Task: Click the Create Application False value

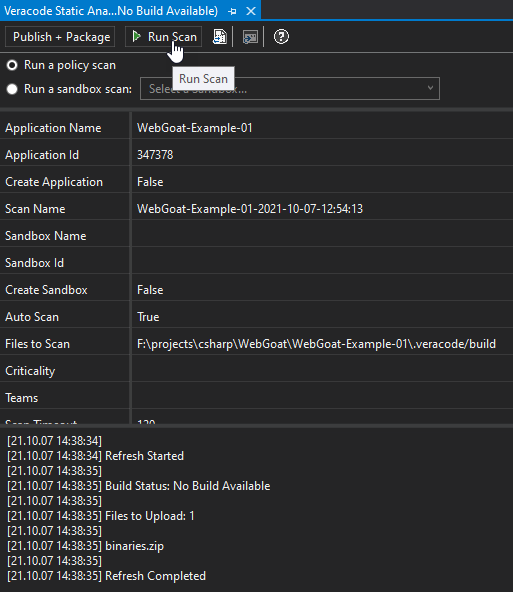Action: [x=150, y=182]
